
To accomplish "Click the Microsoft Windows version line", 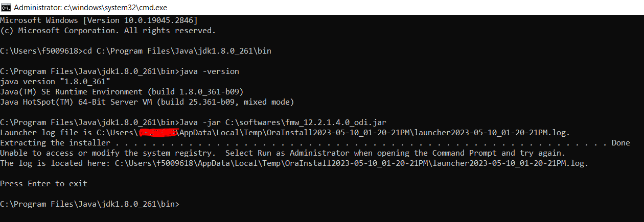I will [99, 20].
